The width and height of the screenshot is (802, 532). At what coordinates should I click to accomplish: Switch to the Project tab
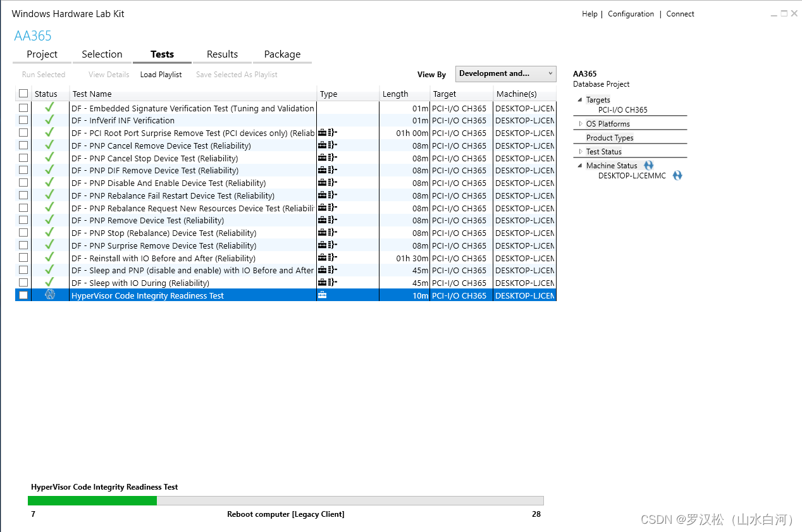[42, 54]
